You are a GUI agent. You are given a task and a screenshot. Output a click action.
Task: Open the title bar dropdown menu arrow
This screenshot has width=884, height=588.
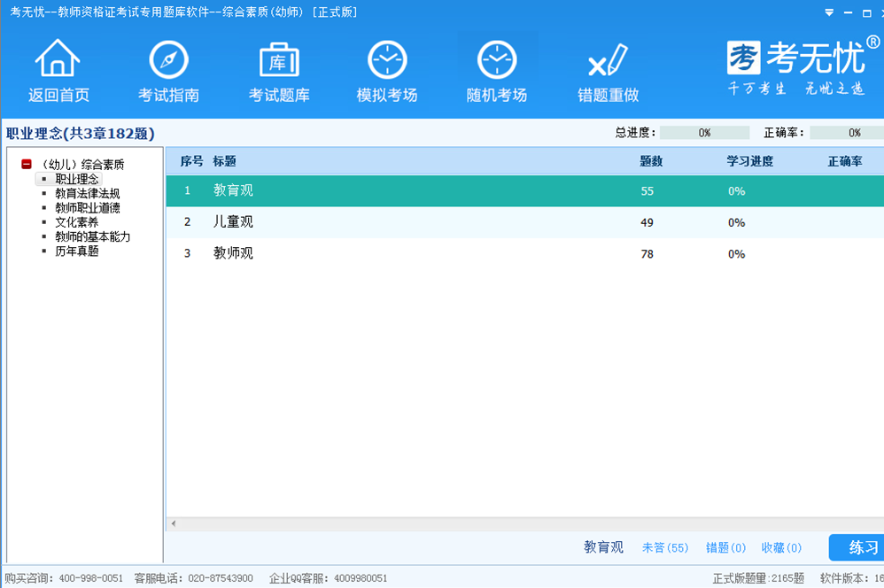[829, 12]
